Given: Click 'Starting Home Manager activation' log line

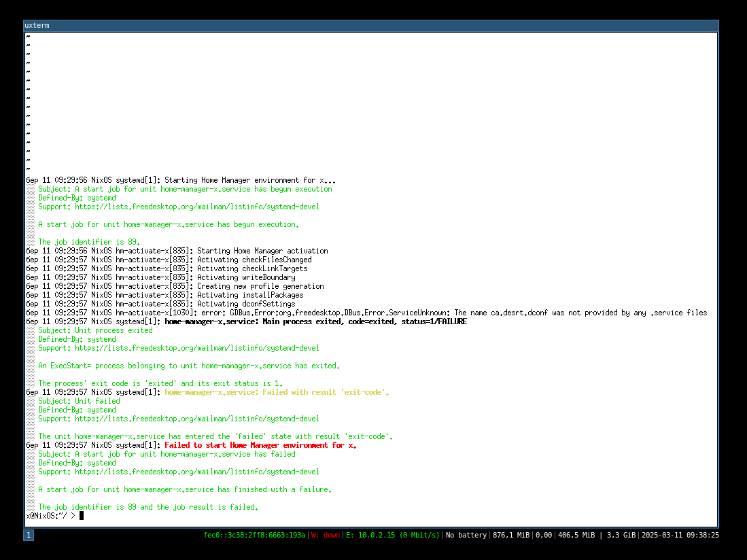Looking at the screenshot, I should [x=177, y=251].
